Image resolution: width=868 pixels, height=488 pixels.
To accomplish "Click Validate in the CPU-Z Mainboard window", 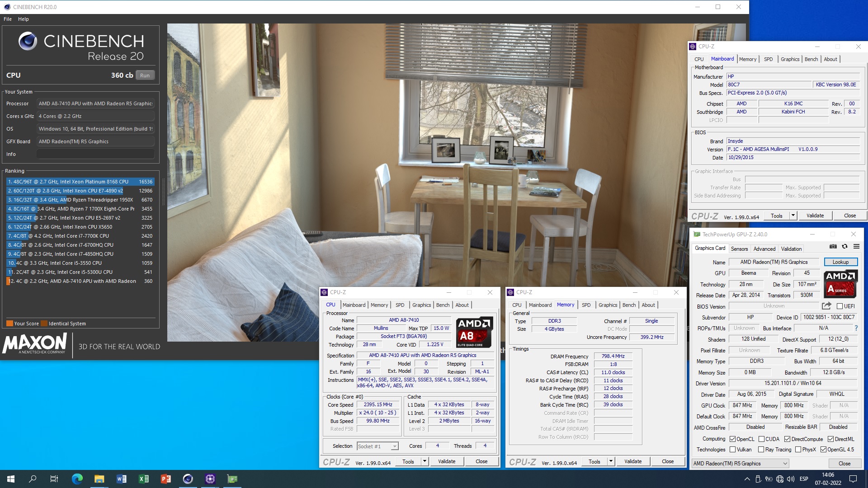I will [815, 216].
